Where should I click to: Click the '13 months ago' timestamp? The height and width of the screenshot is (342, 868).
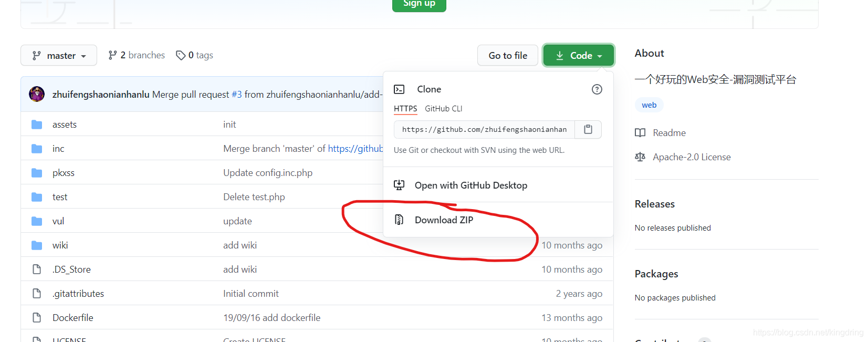pyautogui.click(x=572, y=318)
